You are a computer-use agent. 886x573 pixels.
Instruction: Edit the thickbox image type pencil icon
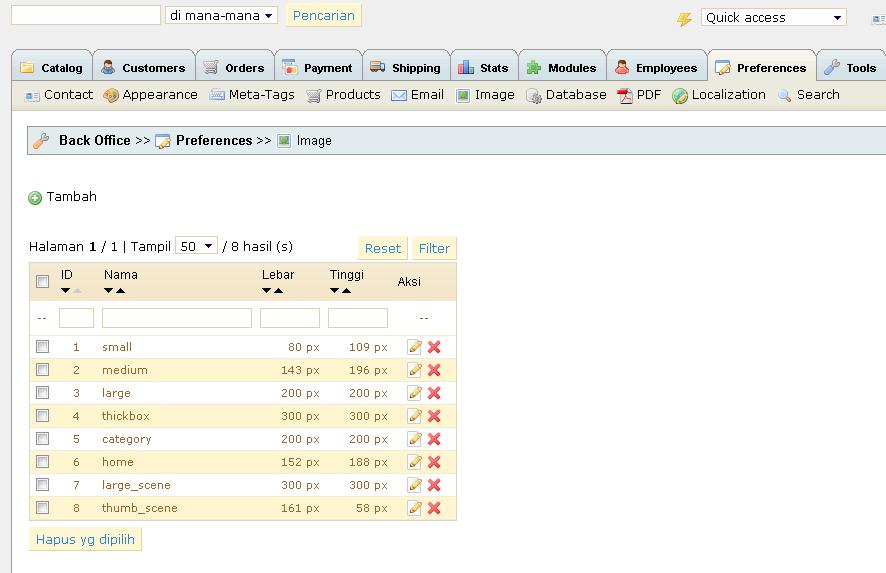click(x=415, y=416)
